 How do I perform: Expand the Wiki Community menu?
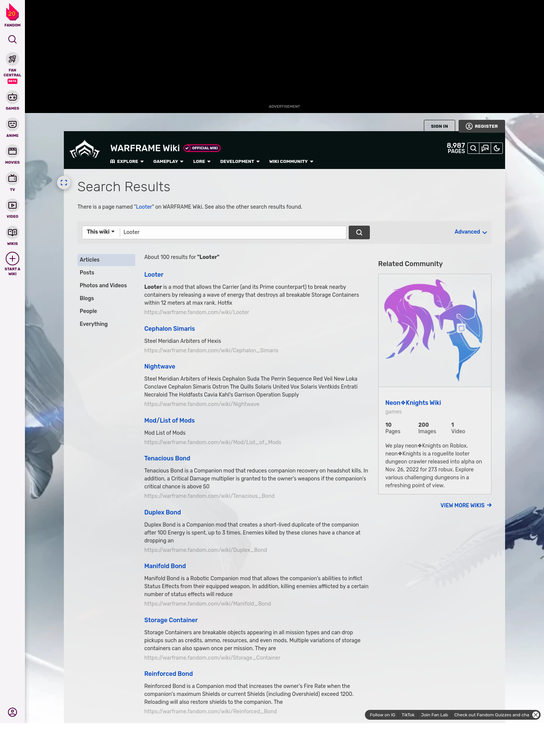(x=291, y=161)
